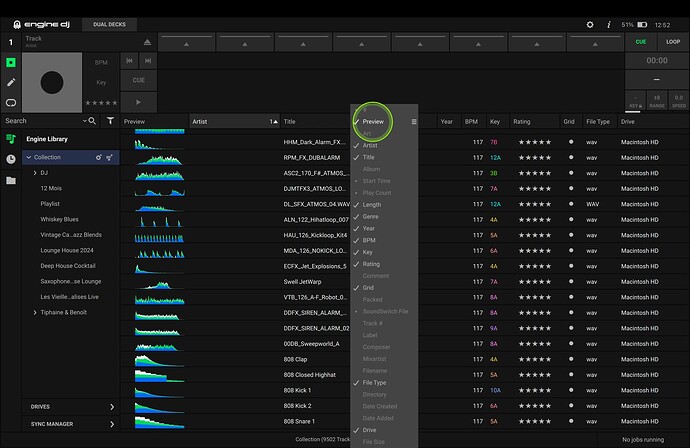690x448 pixels.
Task: Open the history clock icon in sidebar
Action: [x=11, y=159]
